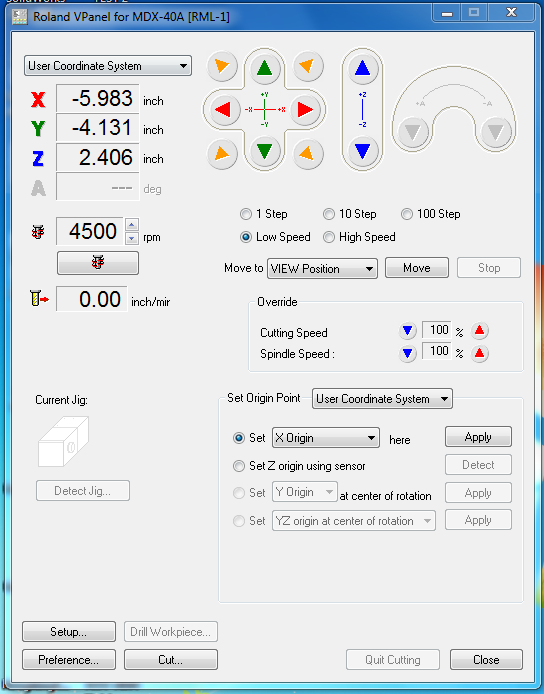Click the Move button
The width and height of the screenshot is (544, 694).
click(x=417, y=268)
